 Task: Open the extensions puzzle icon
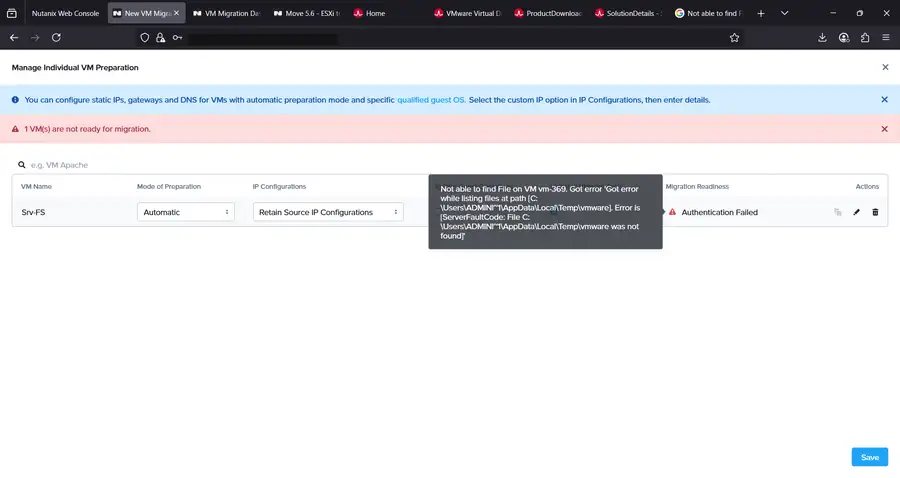(x=865, y=37)
